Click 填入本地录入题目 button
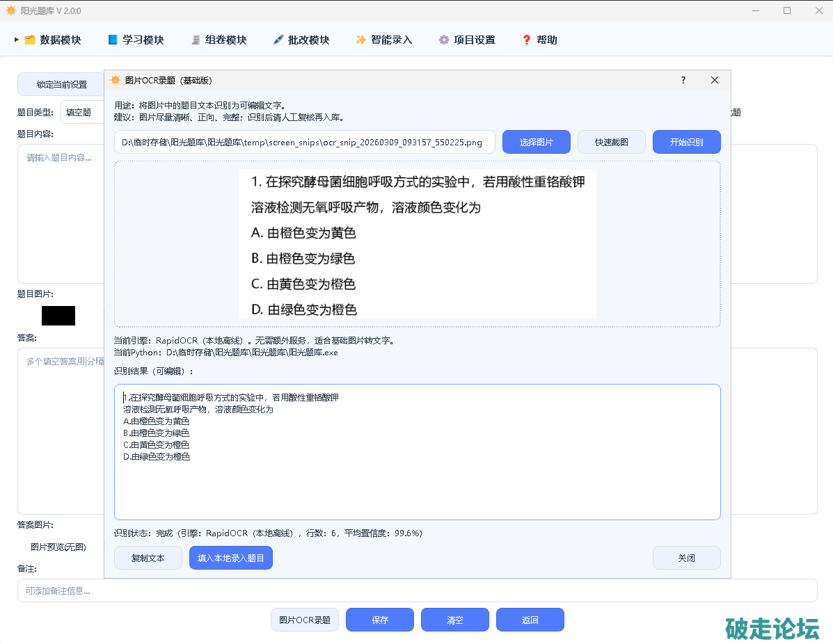Screen dimensions: 833x644 coord(231,558)
